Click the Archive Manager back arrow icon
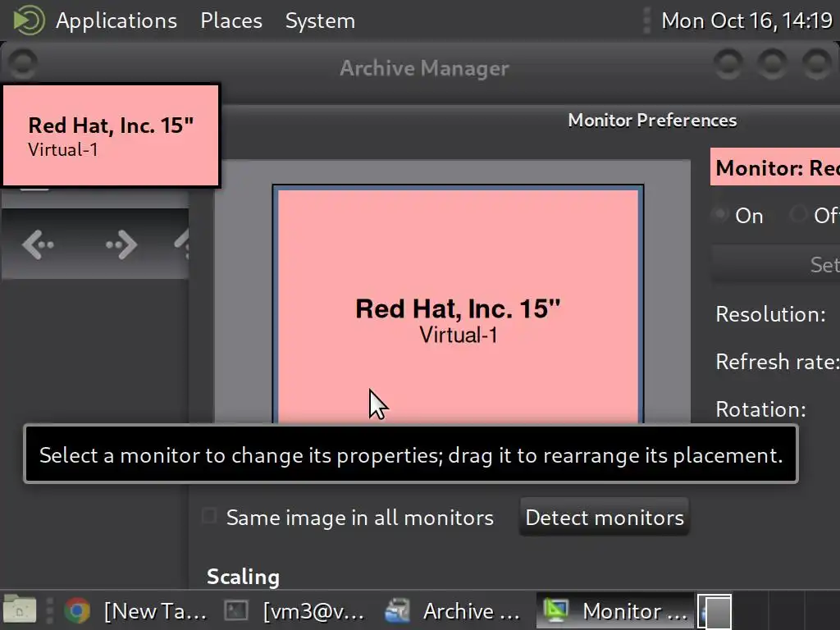 [x=38, y=244]
